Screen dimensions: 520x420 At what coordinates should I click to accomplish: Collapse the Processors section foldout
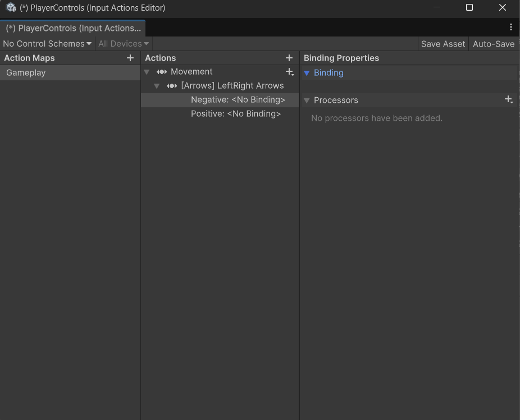point(307,101)
